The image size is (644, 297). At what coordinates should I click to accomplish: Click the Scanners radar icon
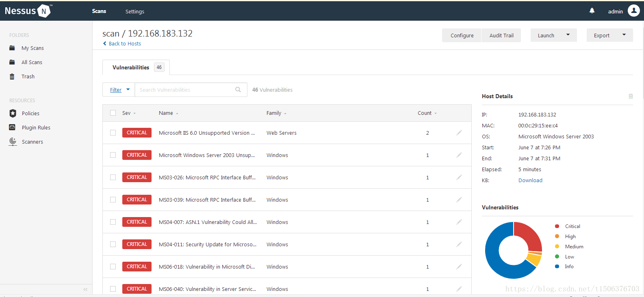click(x=13, y=142)
